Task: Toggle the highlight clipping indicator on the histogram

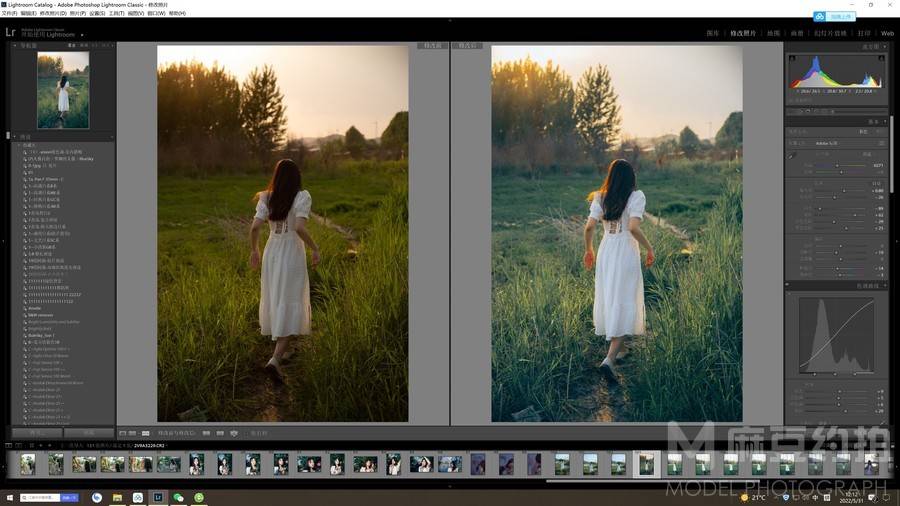Action: pos(882,59)
